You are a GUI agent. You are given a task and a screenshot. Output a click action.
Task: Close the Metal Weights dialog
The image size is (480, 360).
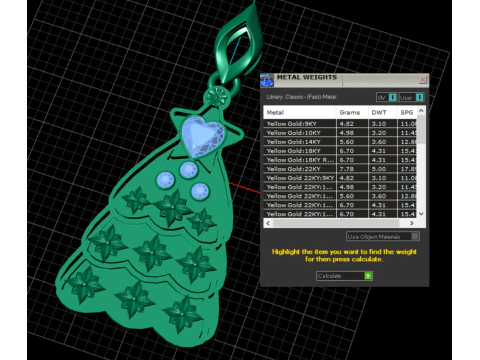tap(423, 80)
